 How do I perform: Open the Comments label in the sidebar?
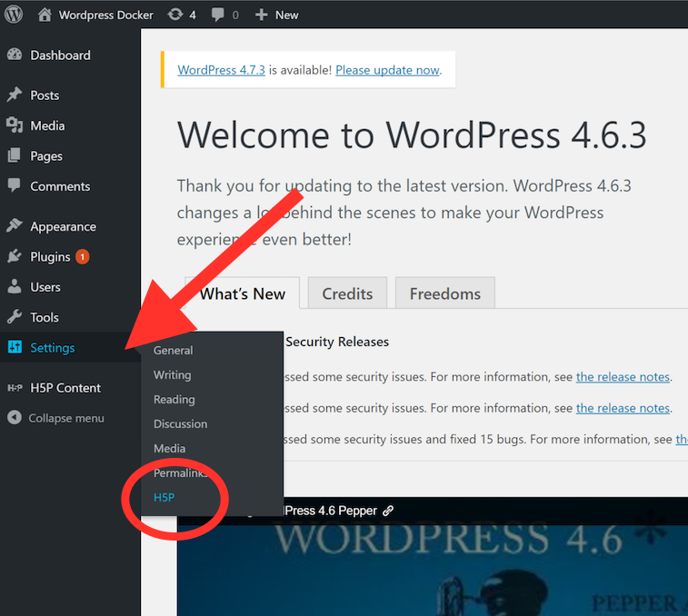point(60,186)
